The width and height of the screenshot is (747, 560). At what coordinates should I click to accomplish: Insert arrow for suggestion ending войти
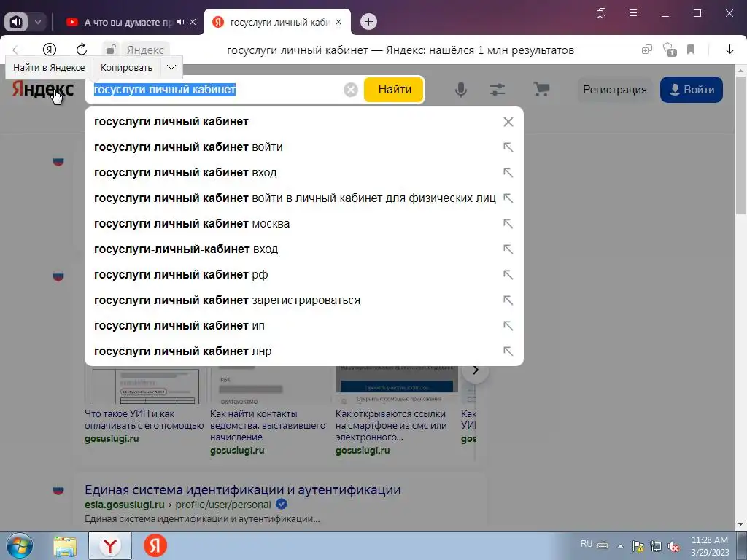[x=508, y=147]
